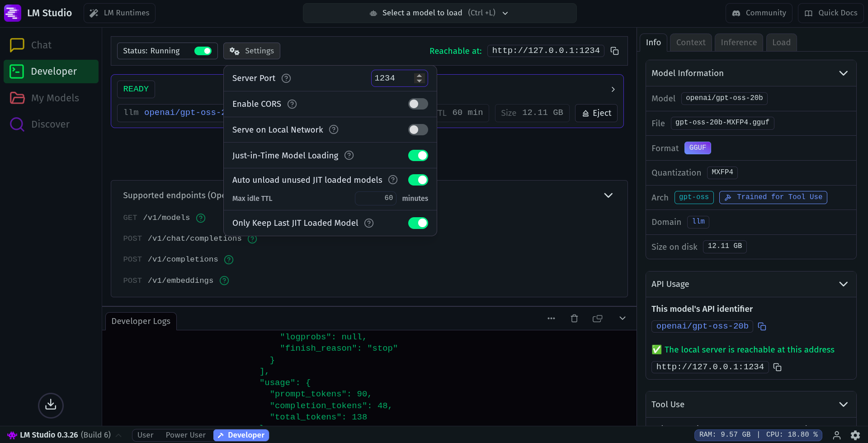
Task: Open the Developer Logs overflow menu
Action: point(551,318)
